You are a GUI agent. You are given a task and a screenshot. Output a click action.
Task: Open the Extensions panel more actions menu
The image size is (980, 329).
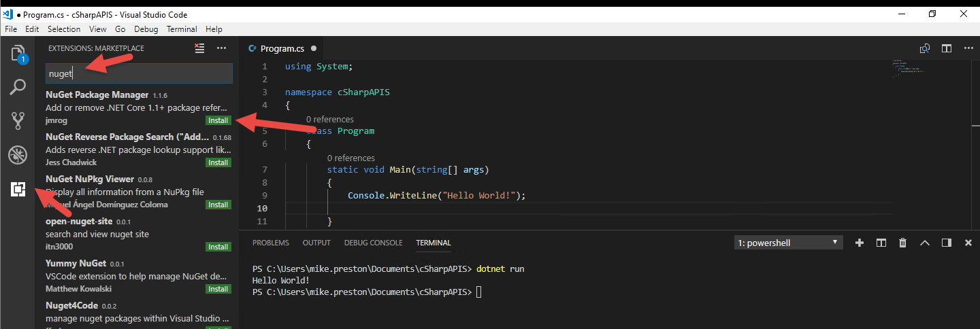pyautogui.click(x=221, y=48)
